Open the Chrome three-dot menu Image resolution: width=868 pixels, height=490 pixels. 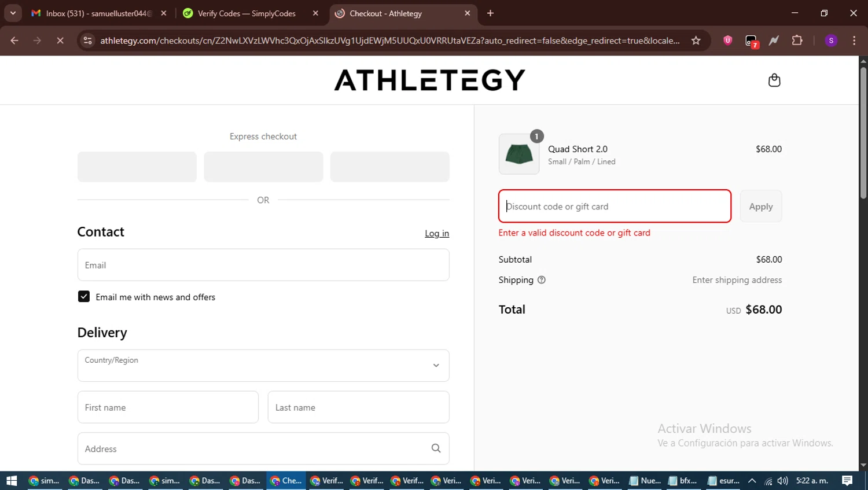tap(854, 40)
